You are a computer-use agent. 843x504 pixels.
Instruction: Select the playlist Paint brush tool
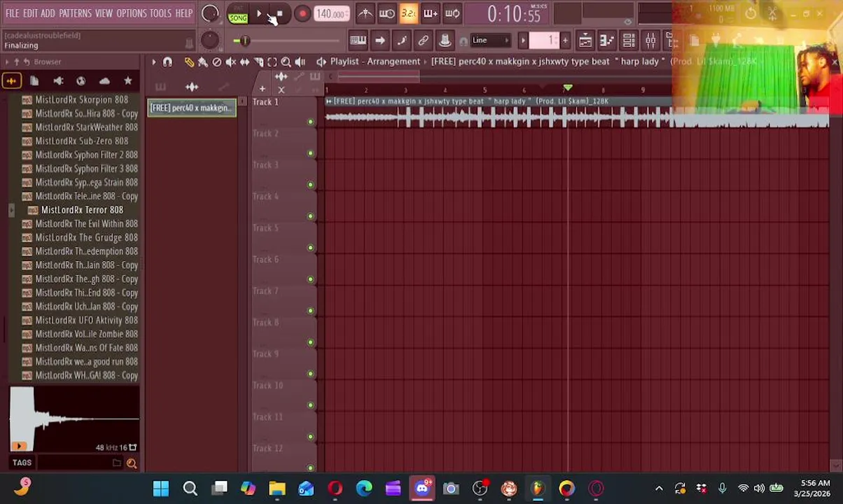pos(203,62)
